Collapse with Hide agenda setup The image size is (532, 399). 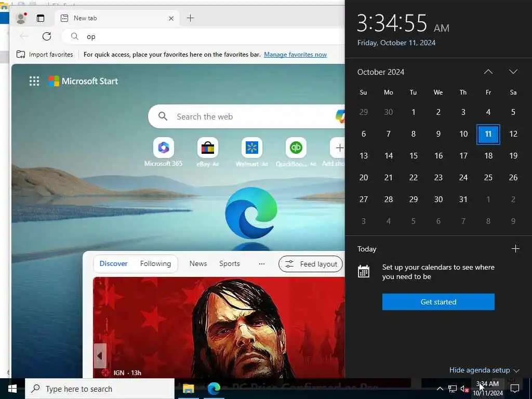484,370
